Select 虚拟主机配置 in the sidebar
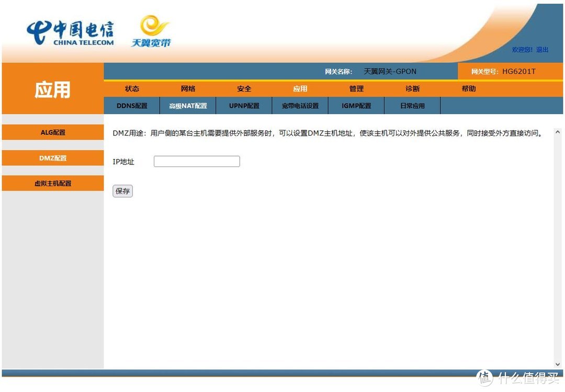565x392 pixels. coord(52,183)
